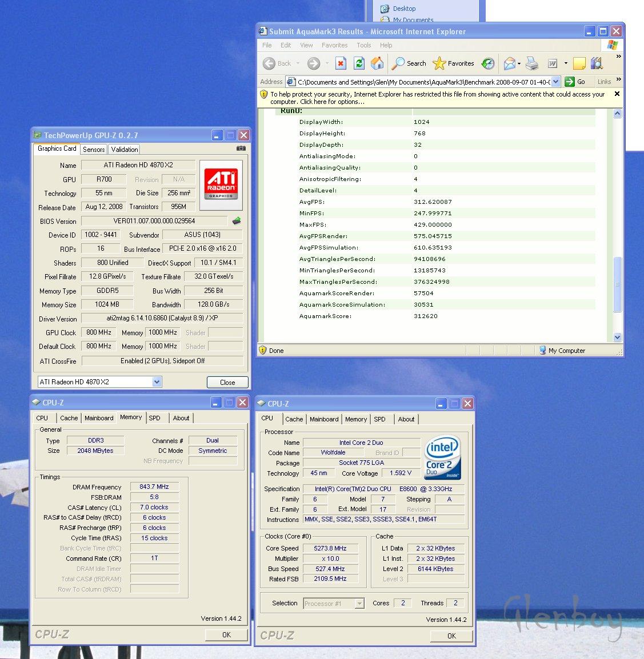Click the Mail envelope icon
The image size is (644, 659).
(510, 63)
